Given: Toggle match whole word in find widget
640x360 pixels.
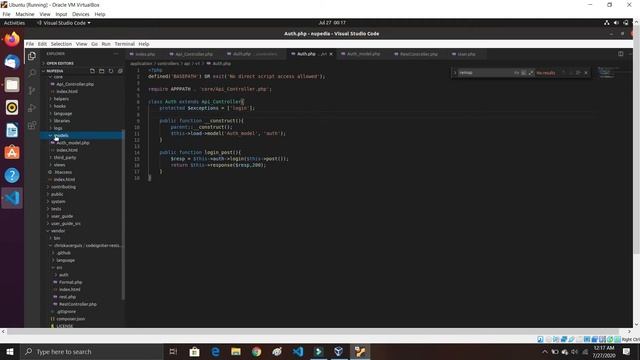Looking at the screenshot, I should tap(524, 73).
